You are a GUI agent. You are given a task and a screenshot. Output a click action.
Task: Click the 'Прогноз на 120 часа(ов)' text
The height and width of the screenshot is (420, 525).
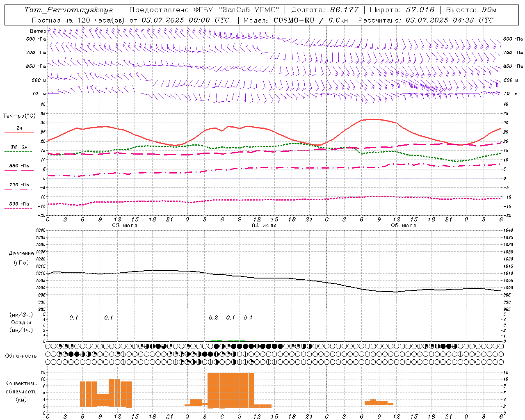coord(79,20)
